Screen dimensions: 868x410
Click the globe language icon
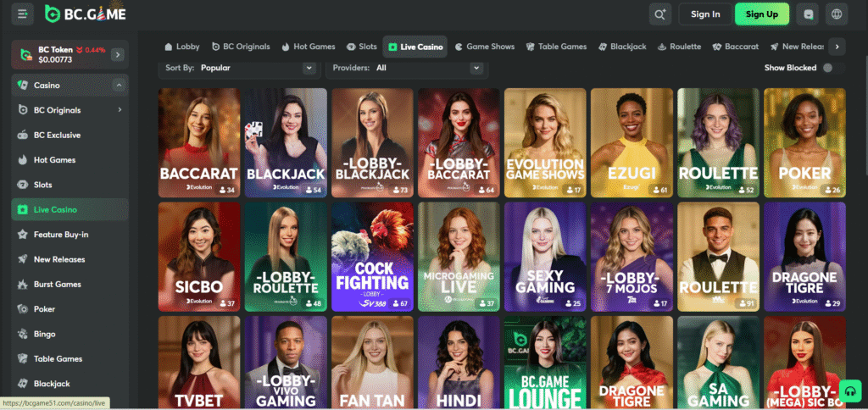pos(837,14)
